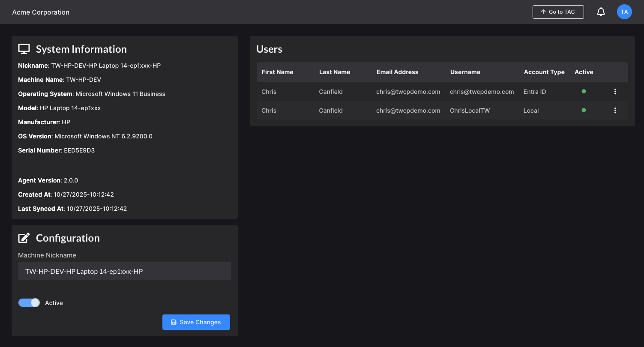Open the notifications bell
Viewport: 644px width, 347px height.
tap(601, 12)
